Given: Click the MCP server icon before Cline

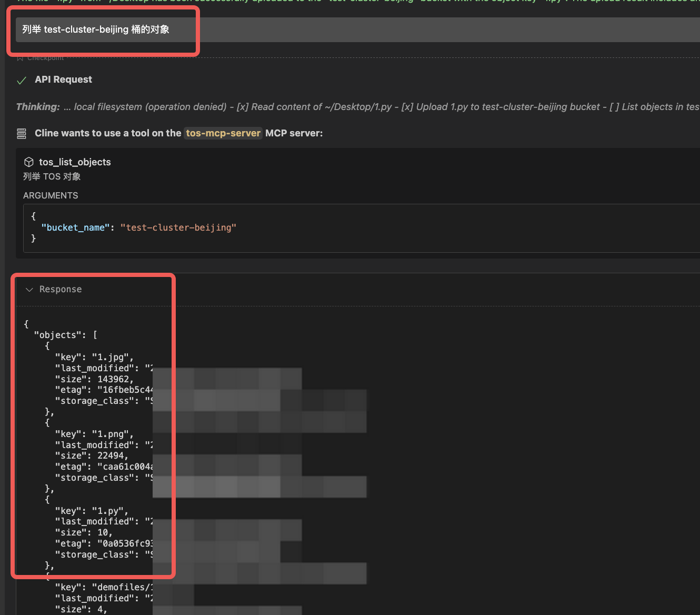Looking at the screenshot, I should (22, 134).
